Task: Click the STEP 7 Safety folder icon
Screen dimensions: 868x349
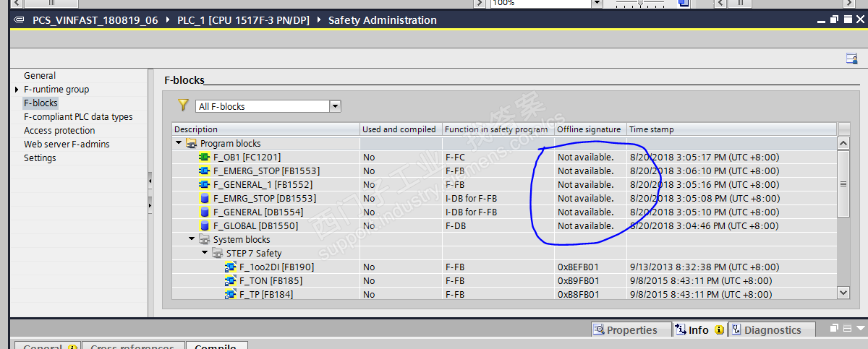Action: (x=217, y=253)
